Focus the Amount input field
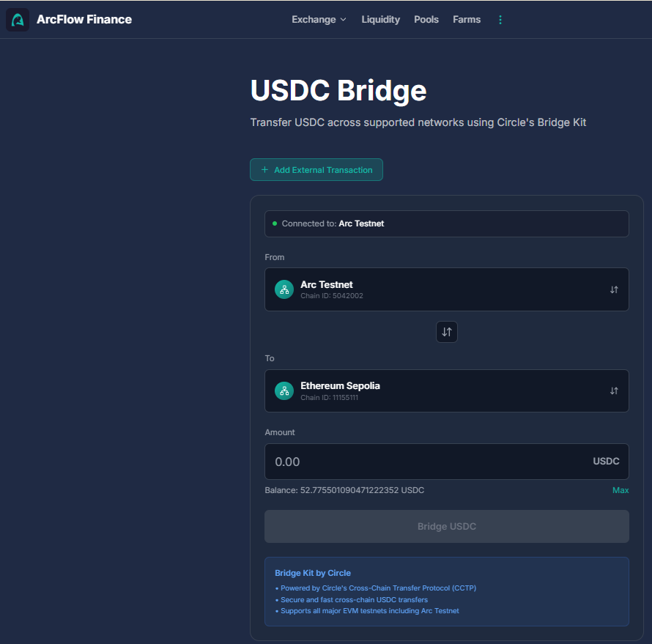The image size is (652, 644). (447, 462)
